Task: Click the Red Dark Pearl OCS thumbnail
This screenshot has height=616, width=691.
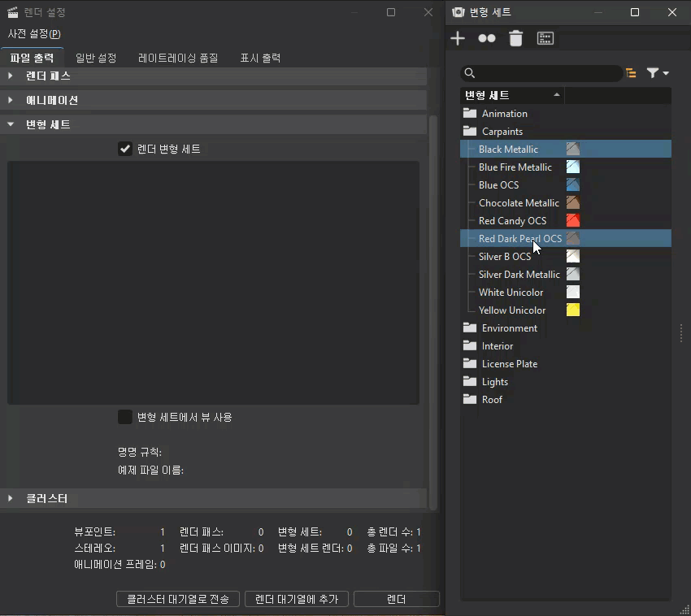Action: pos(573,238)
